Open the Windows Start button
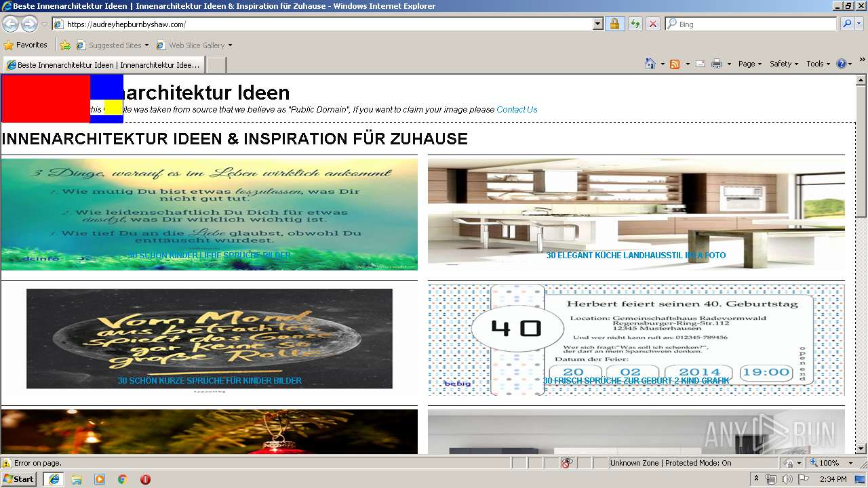This screenshot has height=488, width=868. pyautogui.click(x=19, y=479)
